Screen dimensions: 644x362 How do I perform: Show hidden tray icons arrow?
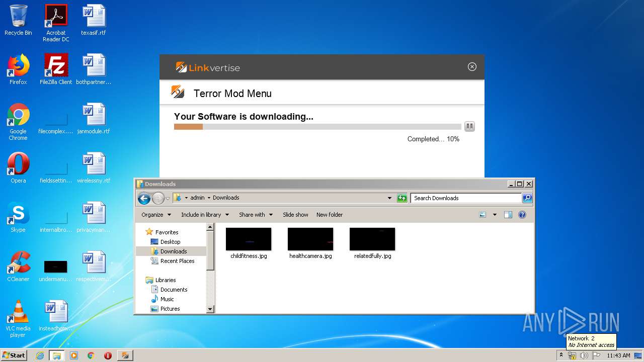tap(561, 355)
